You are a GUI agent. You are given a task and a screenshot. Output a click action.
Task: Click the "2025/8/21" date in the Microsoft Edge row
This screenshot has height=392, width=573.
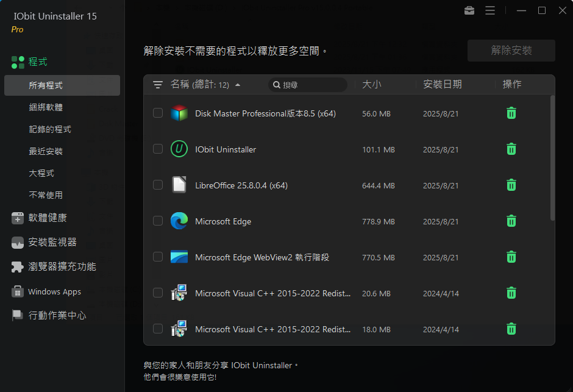[441, 222]
